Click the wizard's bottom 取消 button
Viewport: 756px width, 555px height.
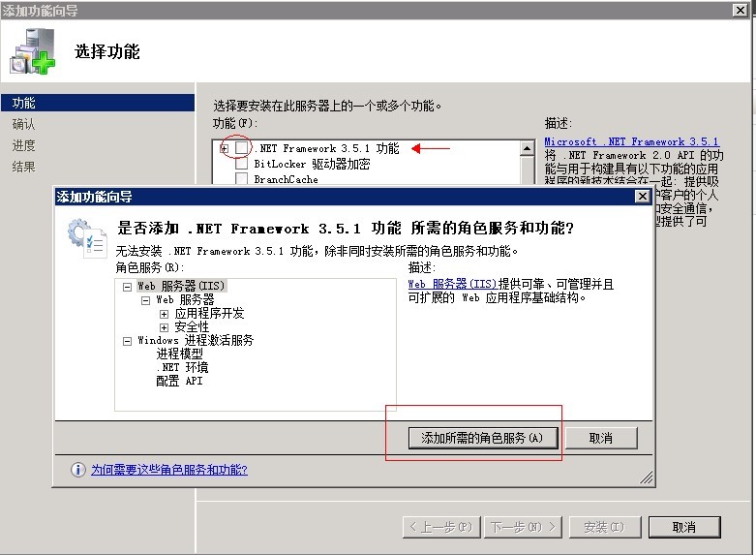(684, 527)
